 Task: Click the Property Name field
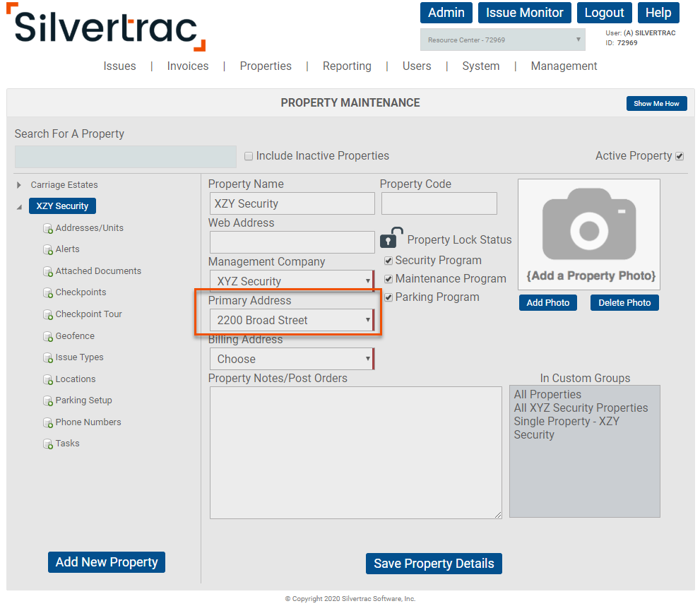(x=292, y=203)
